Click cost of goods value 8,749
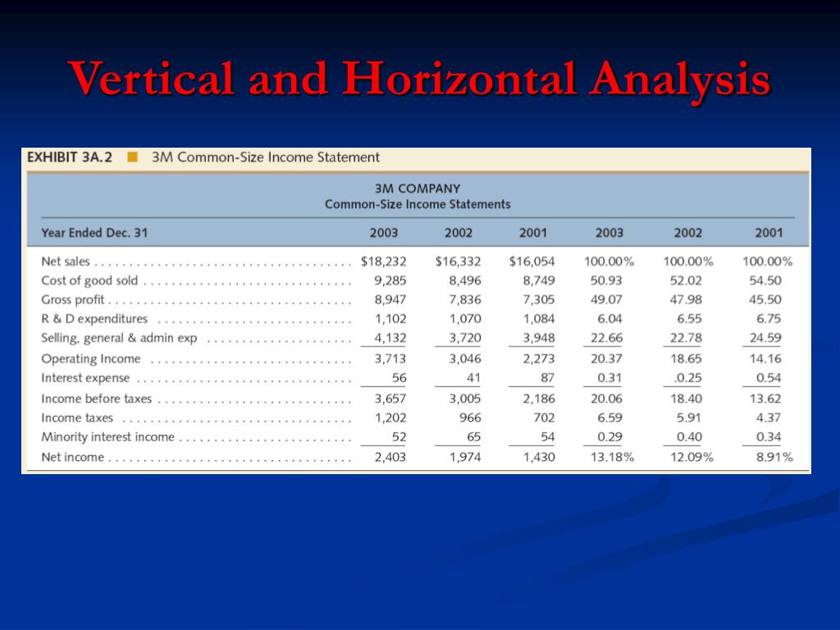 tap(539, 281)
